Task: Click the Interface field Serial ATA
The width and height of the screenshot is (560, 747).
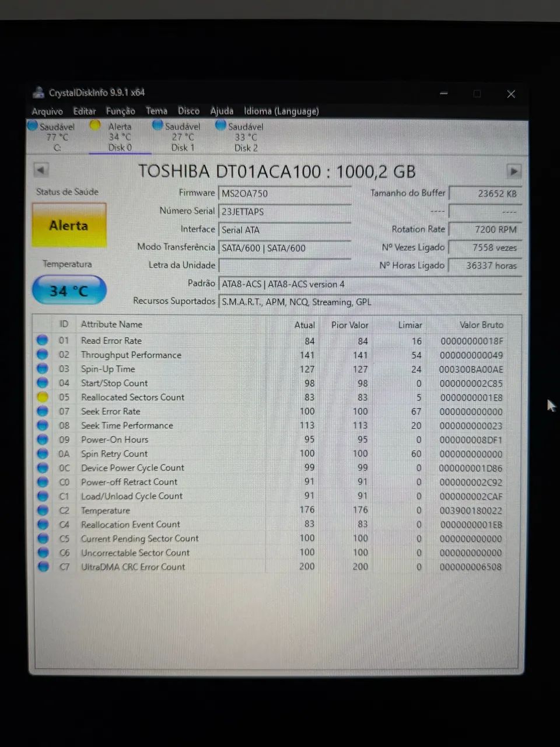Action: click(285, 230)
